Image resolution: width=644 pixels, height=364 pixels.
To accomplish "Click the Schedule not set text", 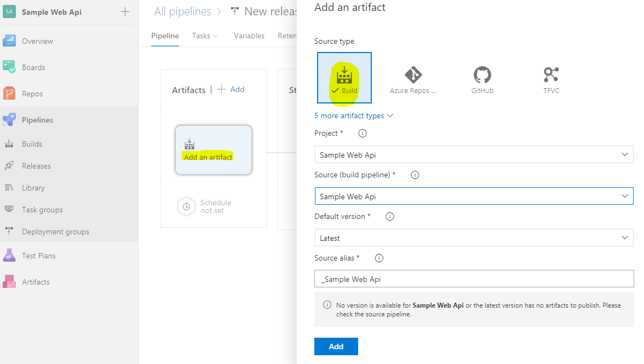I will pos(216,206).
